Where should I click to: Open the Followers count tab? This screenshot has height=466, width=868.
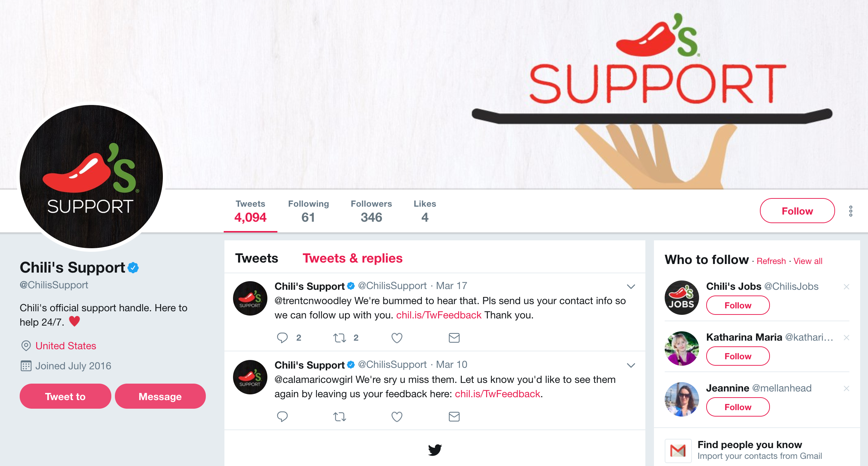tap(371, 211)
